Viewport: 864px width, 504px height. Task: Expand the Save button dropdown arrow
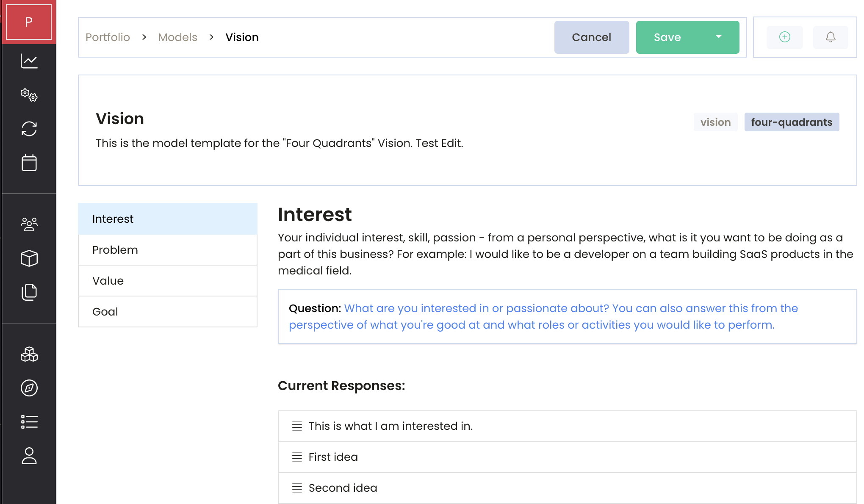tap(719, 37)
